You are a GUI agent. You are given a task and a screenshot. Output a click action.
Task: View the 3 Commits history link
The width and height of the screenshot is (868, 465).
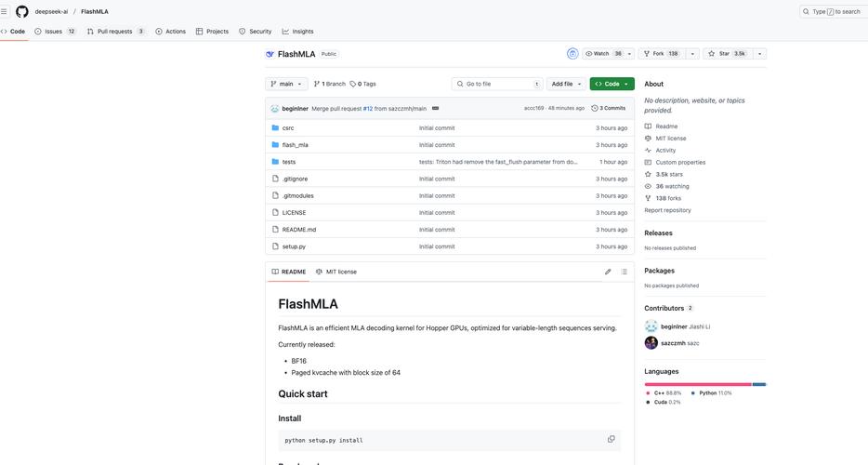tap(609, 108)
